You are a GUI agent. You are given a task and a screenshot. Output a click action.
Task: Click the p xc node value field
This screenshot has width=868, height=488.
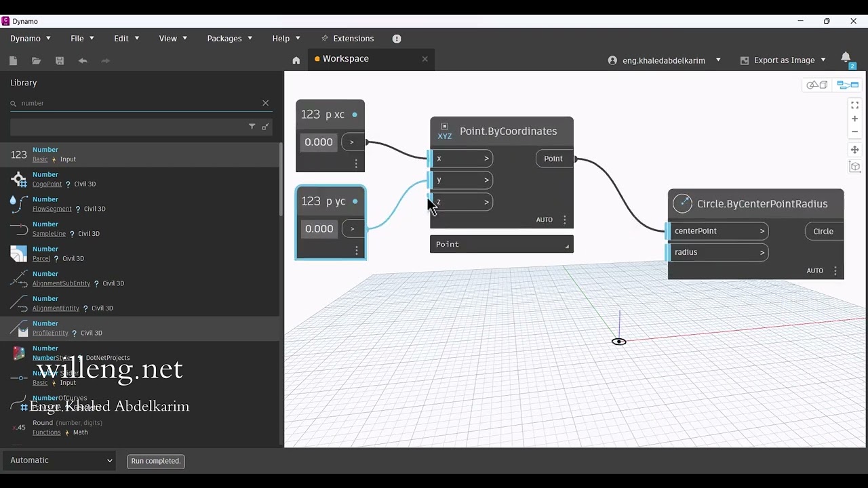click(x=319, y=142)
